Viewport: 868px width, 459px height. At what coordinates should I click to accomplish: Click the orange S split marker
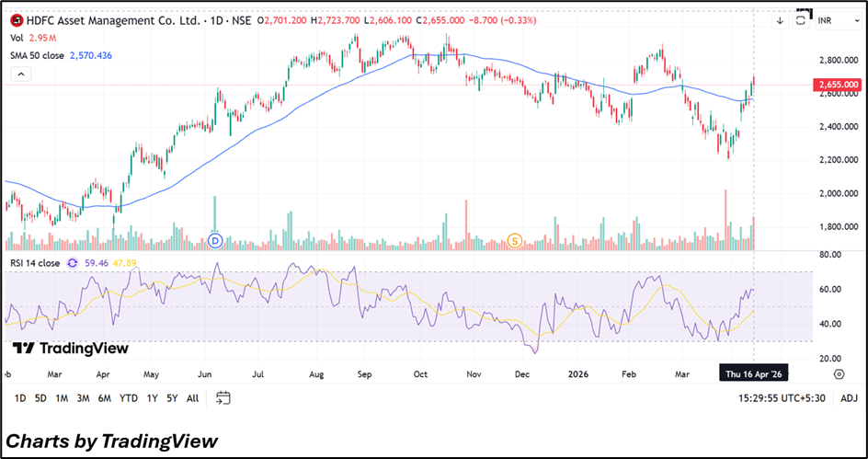point(515,241)
